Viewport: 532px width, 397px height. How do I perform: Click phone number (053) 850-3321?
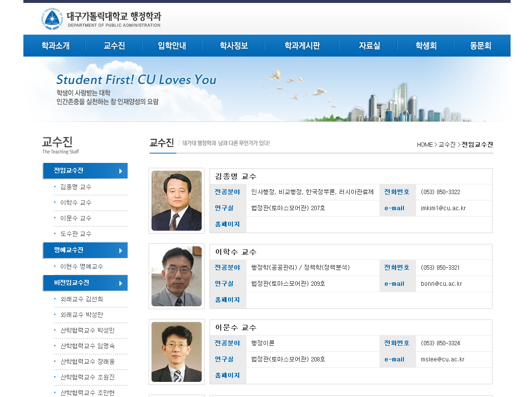pos(440,268)
